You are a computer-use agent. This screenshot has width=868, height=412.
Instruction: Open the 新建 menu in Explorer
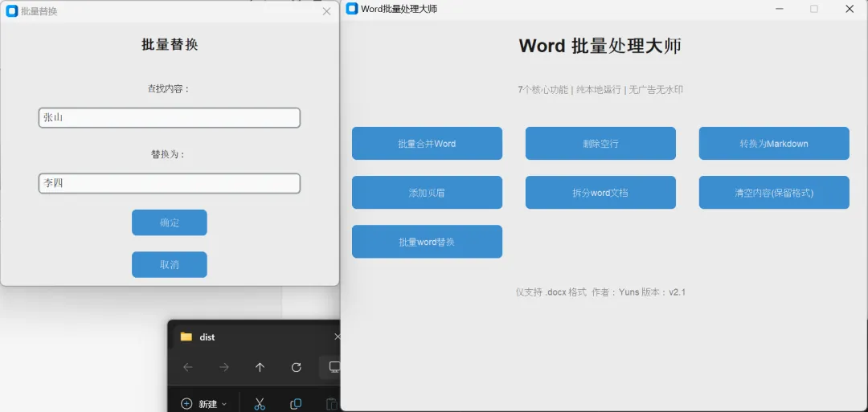pyautogui.click(x=203, y=404)
